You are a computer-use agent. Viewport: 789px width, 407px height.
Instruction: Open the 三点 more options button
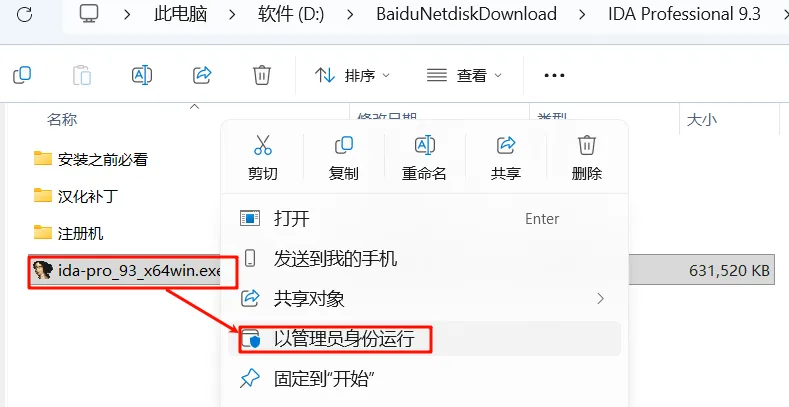click(x=554, y=75)
